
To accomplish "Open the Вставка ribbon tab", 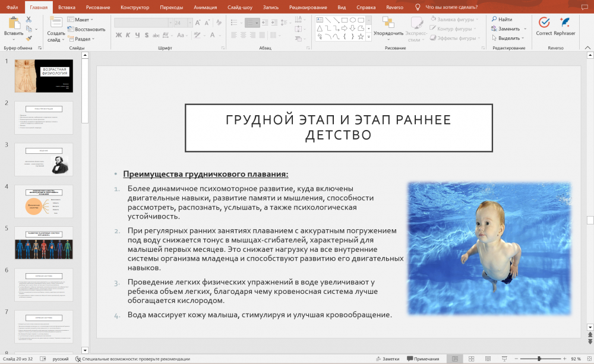I will click(67, 7).
